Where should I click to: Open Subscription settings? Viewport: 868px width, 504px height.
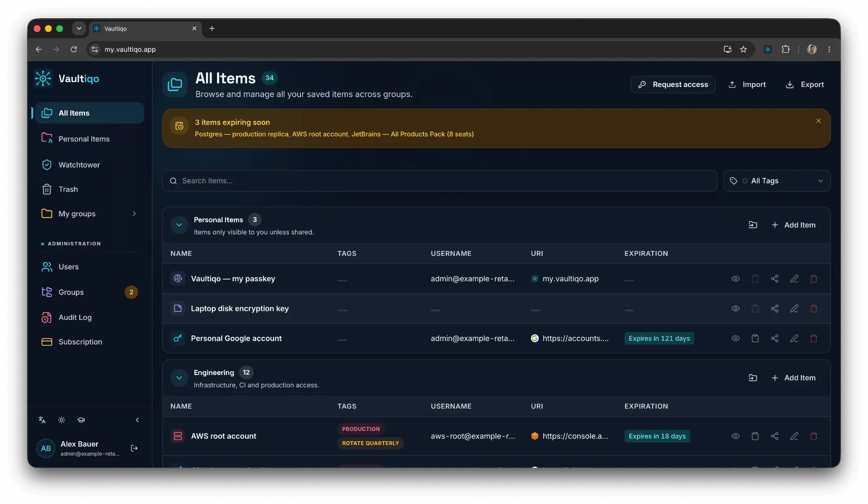[89, 342]
